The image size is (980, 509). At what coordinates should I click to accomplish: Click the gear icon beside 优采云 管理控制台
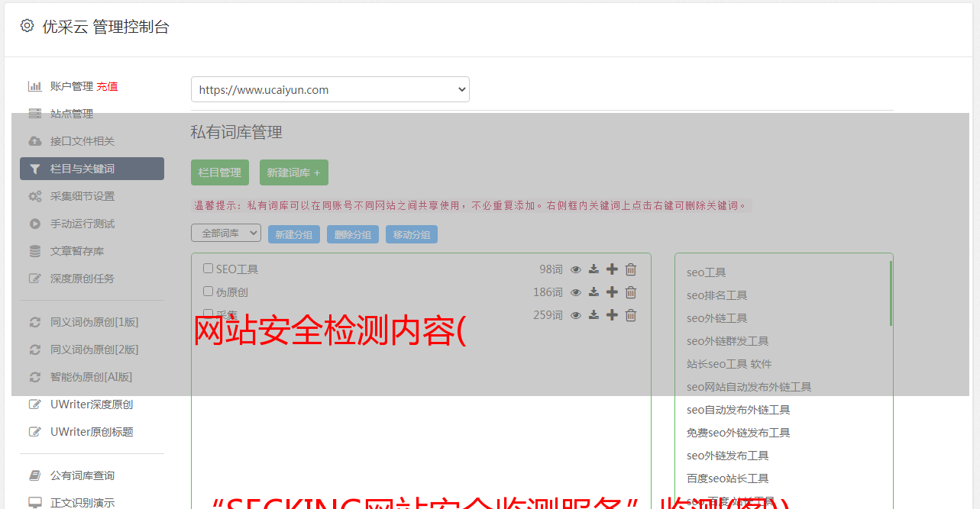click(27, 26)
